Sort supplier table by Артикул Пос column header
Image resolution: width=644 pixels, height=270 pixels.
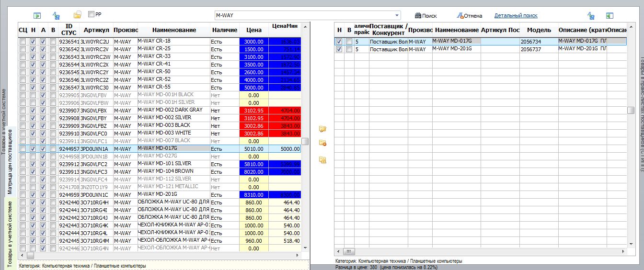click(x=500, y=30)
